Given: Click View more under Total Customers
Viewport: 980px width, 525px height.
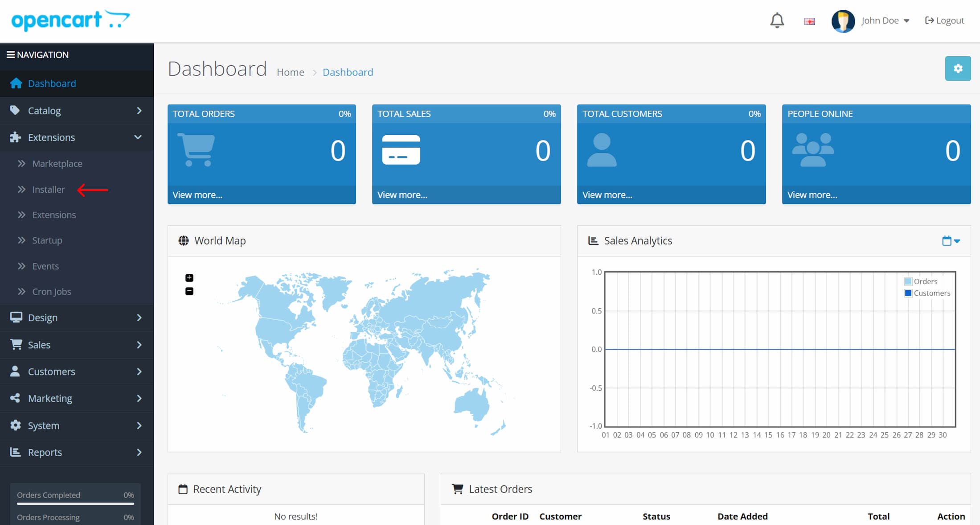Looking at the screenshot, I should point(607,195).
